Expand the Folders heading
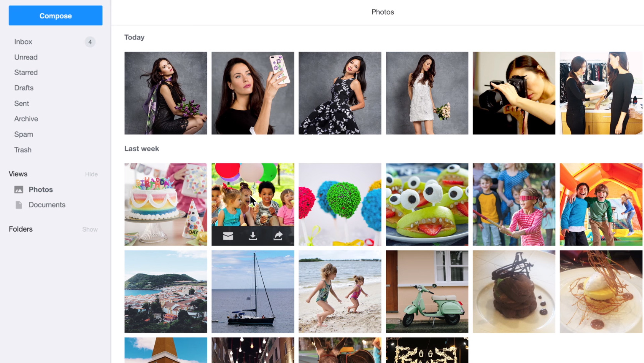This screenshot has height=363, width=644. pos(21,229)
